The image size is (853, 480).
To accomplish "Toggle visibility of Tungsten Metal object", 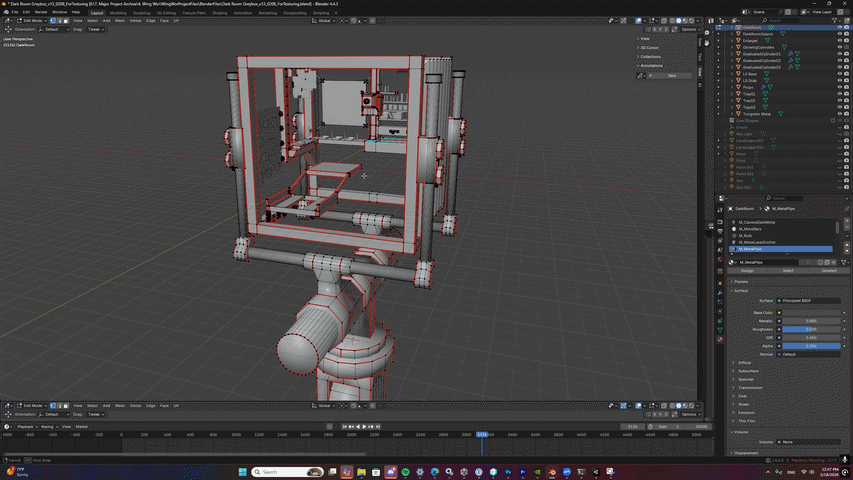I will [x=839, y=114].
